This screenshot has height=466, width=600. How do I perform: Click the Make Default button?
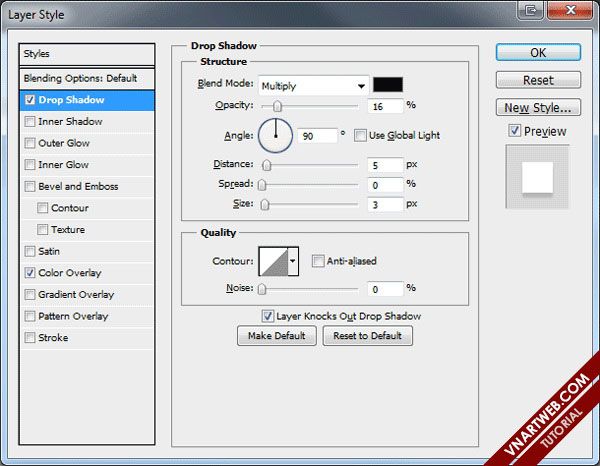point(277,336)
